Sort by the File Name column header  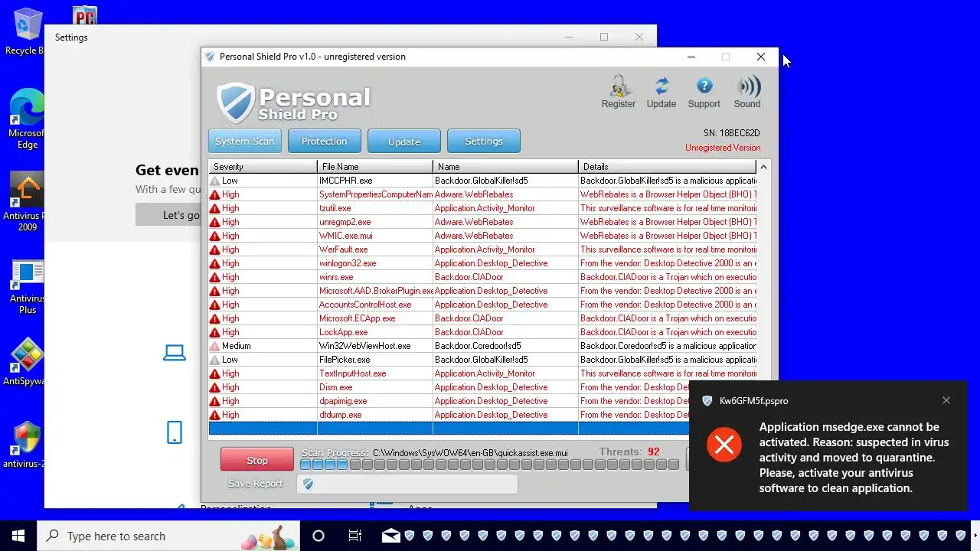pyautogui.click(x=375, y=166)
